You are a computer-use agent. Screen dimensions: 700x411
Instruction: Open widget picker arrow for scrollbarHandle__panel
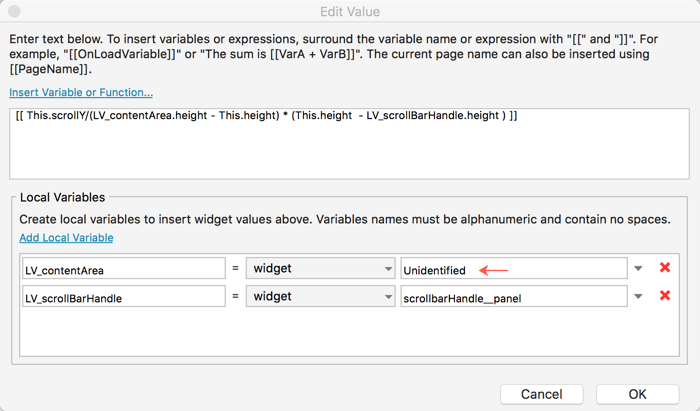click(638, 297)
